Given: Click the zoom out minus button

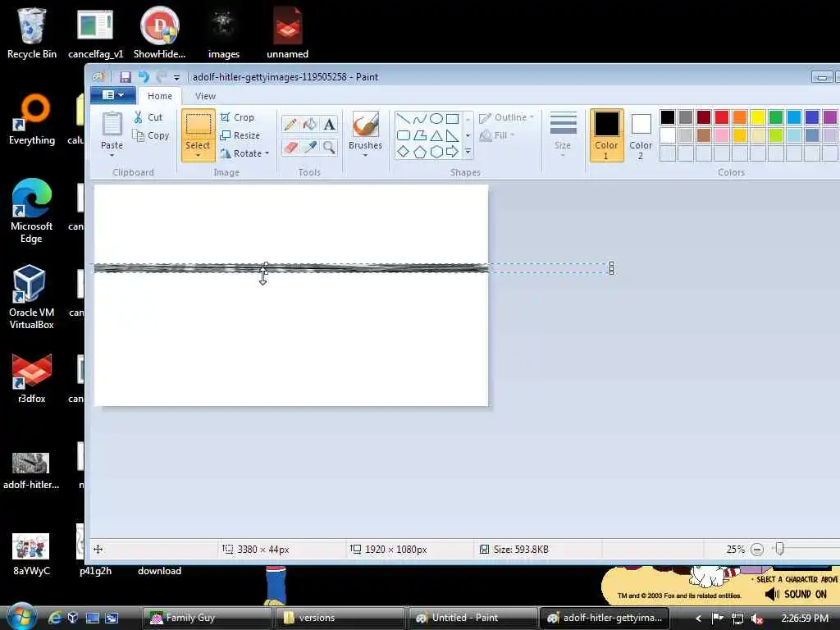Looking at the screenshot, I should pyautogui.click(x=756, y=549).
